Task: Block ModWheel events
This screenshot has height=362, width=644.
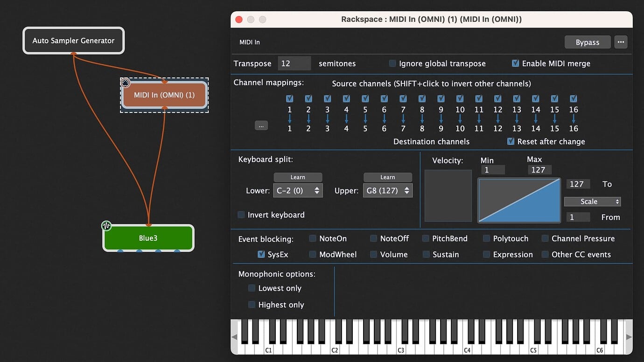Action: coord(313,254)
